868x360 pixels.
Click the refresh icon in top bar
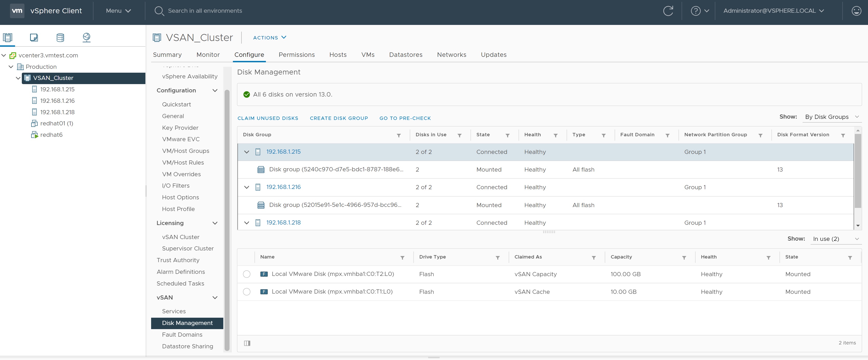coord(668,11)
